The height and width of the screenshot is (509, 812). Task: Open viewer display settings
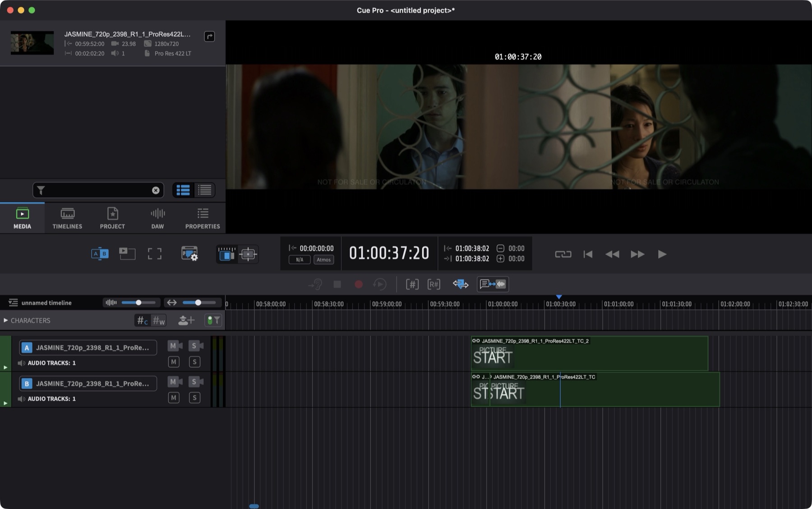189,254
